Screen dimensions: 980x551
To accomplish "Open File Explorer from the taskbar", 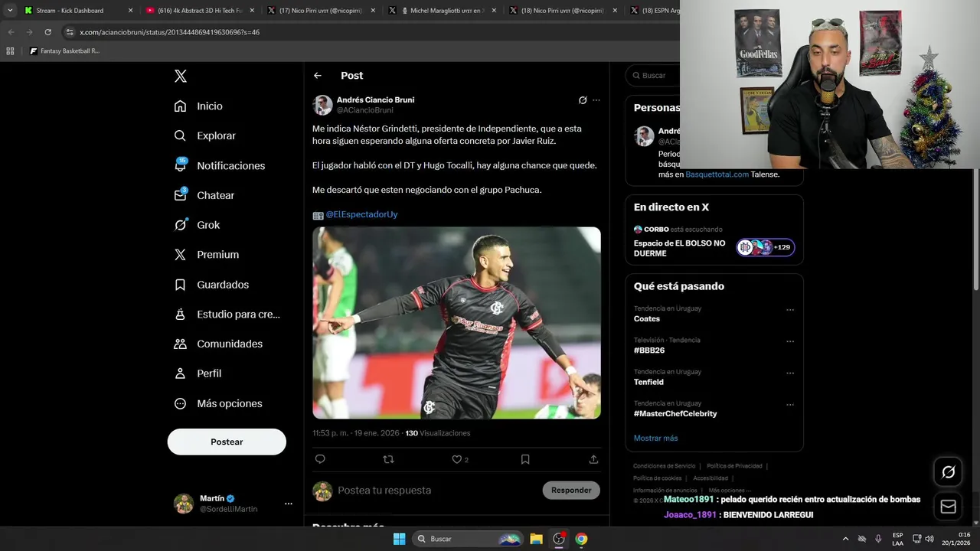I will click(536, 539).
